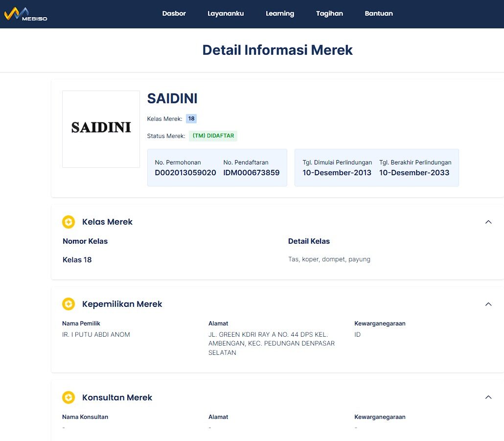Click the Mebiso logo
This screenshot has width=504, height=441.
(x=25, y=14)
